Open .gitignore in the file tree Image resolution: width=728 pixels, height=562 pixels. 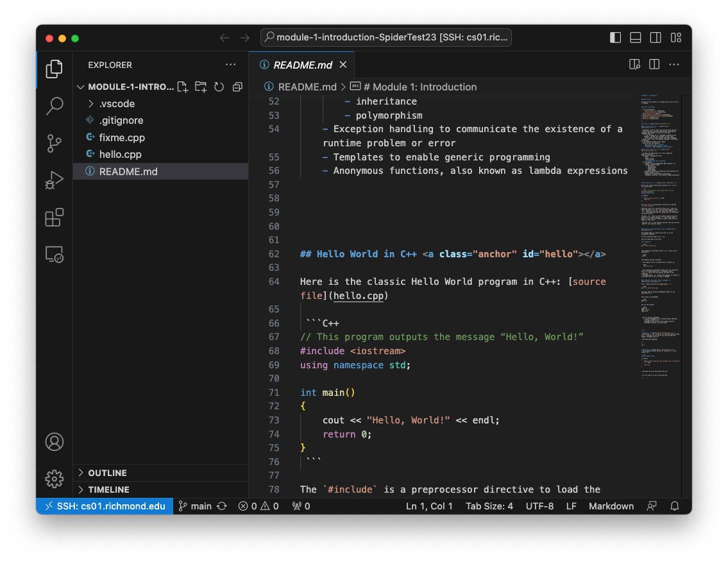pos(160,121)
